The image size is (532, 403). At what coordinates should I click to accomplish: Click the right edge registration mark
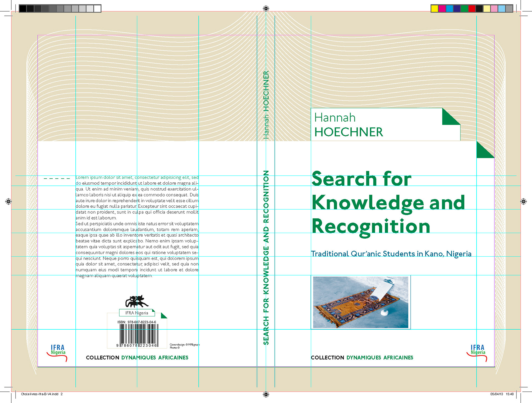tap(523, 201)
